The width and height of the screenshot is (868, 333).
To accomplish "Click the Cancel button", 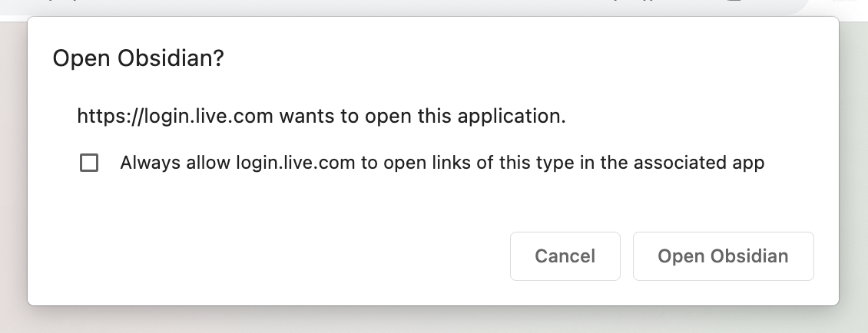I will point(565,256).
